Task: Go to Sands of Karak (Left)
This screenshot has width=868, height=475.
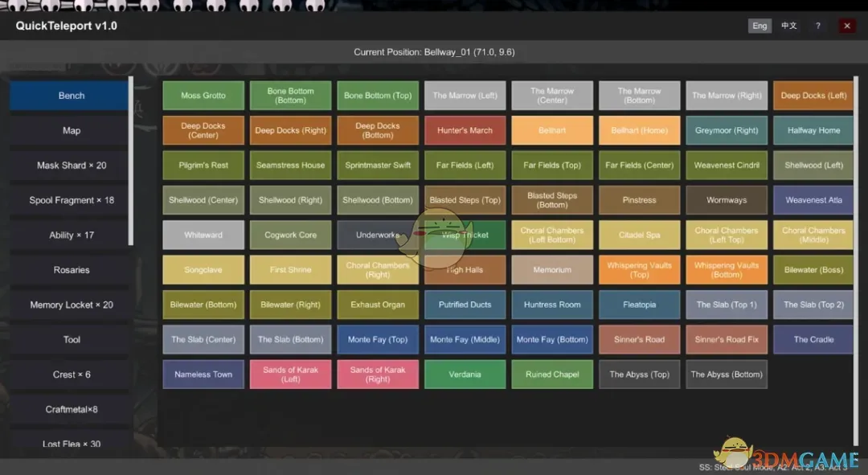Action: coord(290,375)
